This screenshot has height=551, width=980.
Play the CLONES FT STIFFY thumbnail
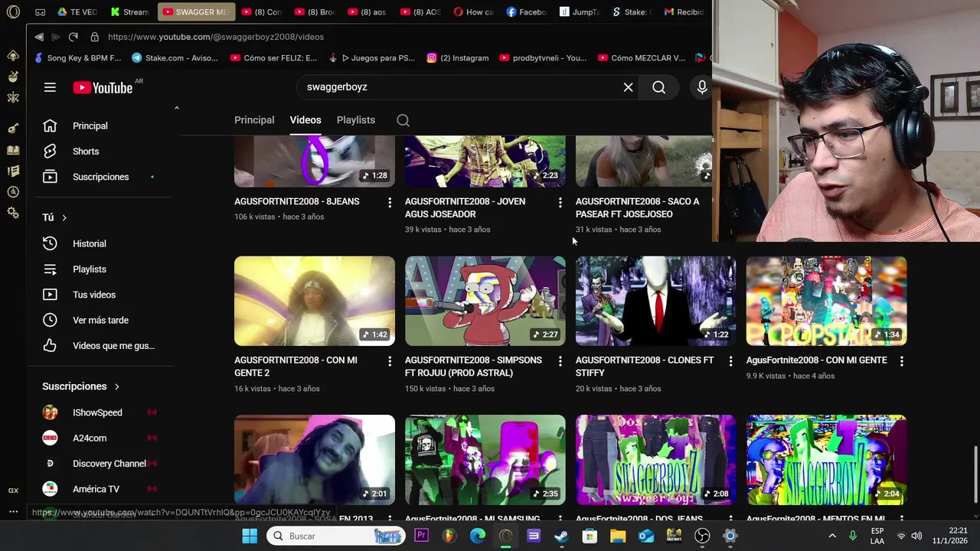[x=656, y=301]
